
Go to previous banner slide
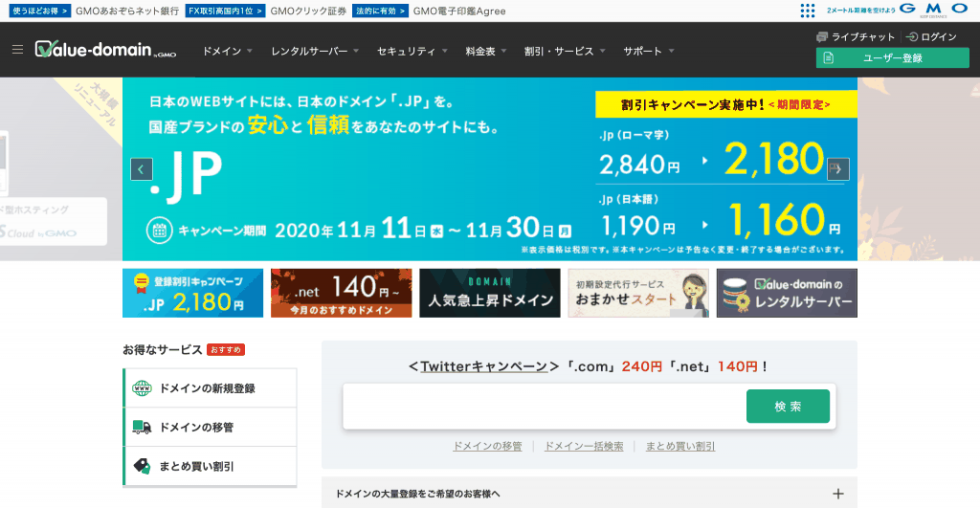142,168
